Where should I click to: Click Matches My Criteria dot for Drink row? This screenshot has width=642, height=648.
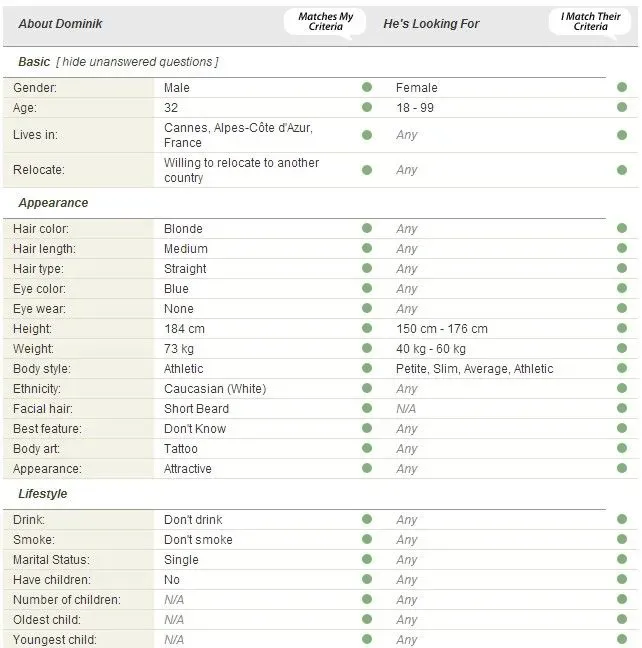(x=367, y=520)
